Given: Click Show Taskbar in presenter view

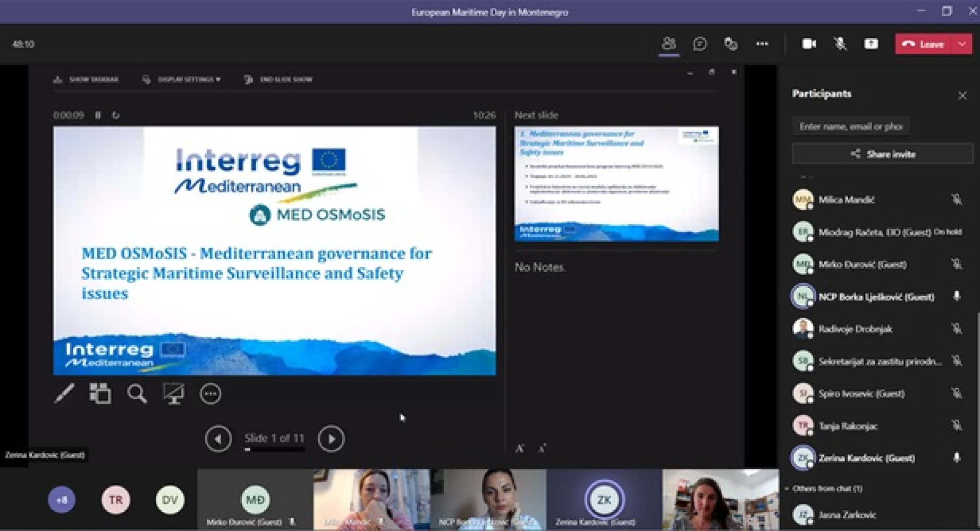Looking at the screenshot, I should coord(87,80).
